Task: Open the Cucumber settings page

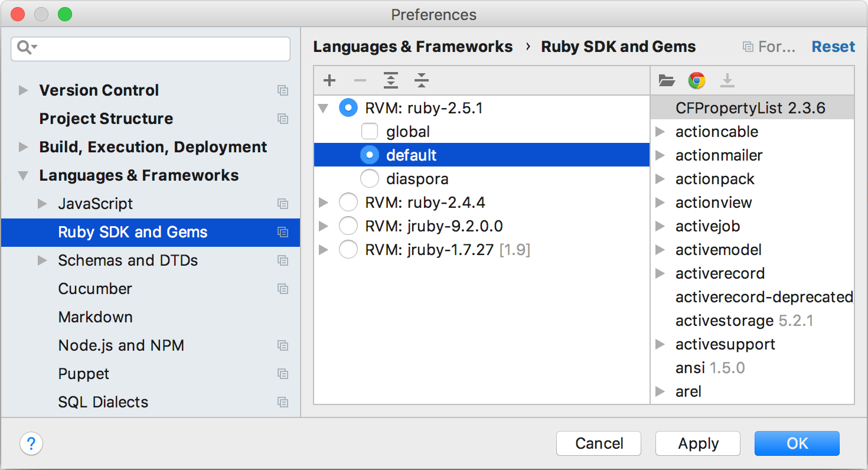Action: [95, 289]
